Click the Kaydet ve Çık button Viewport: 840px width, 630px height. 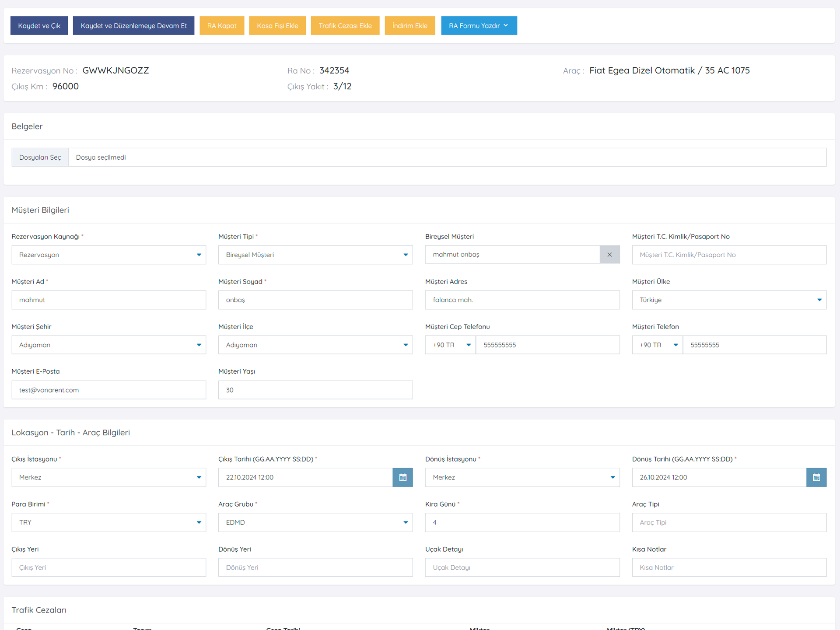point(39,26)
